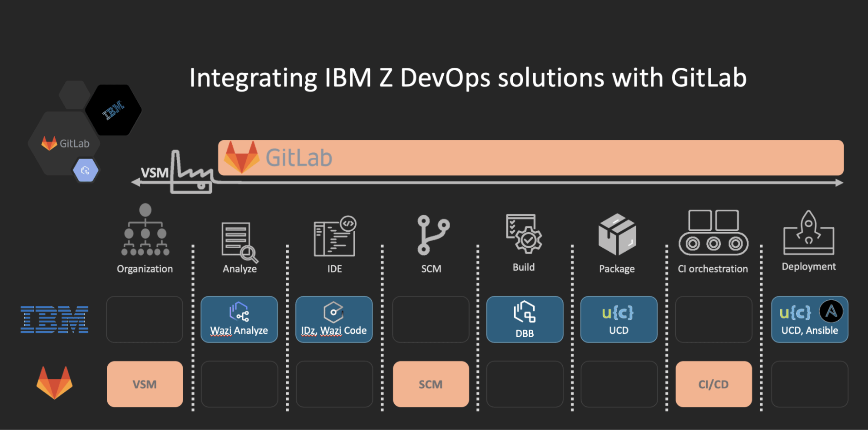
Task: Open the UCD, Ansible deployment card
Action: pyautogui.click(x=810, y=319)
